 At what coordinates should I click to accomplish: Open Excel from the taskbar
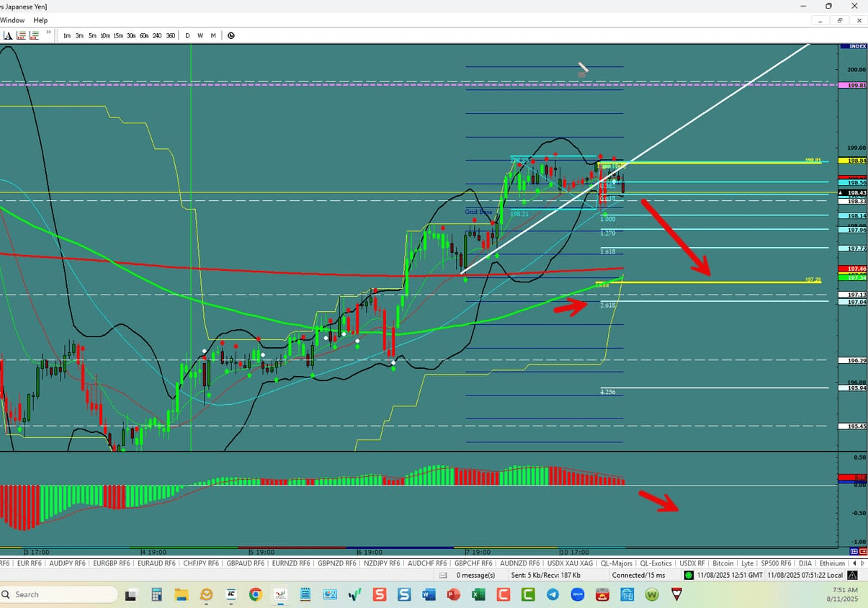pos(478,594)
